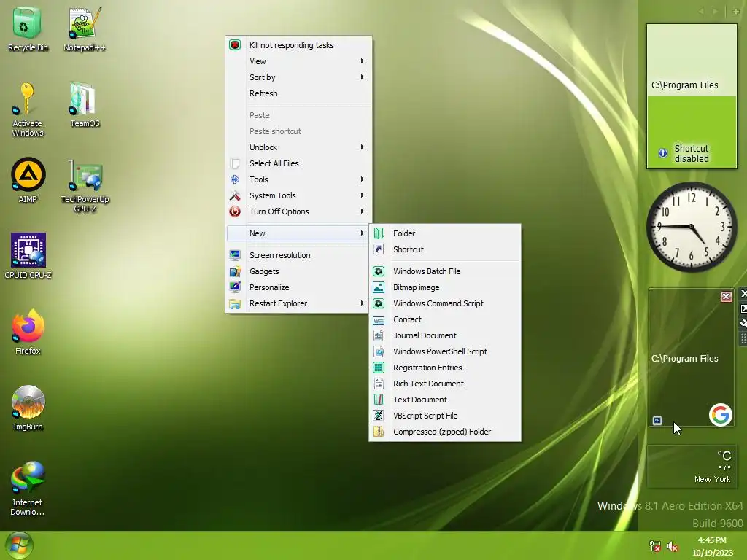Expand the System Tools submenu arrow
The height and width of the screenshot is (560, 747).
[363, 195]
